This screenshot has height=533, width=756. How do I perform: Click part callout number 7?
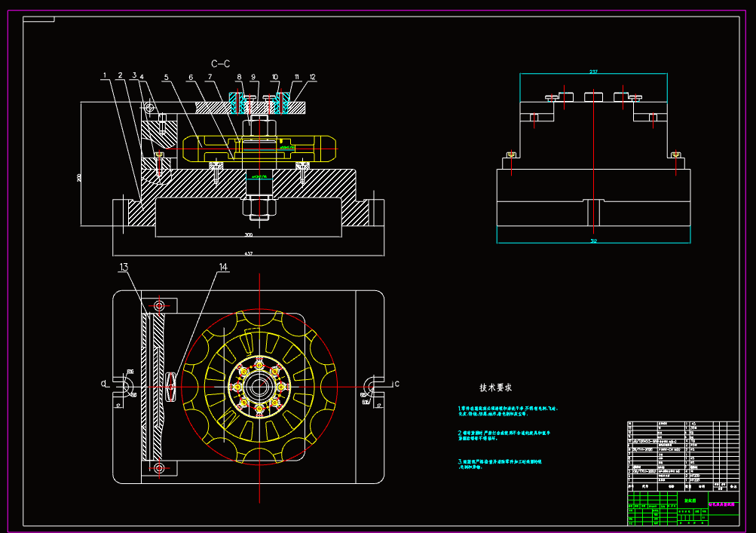[210, 77]
